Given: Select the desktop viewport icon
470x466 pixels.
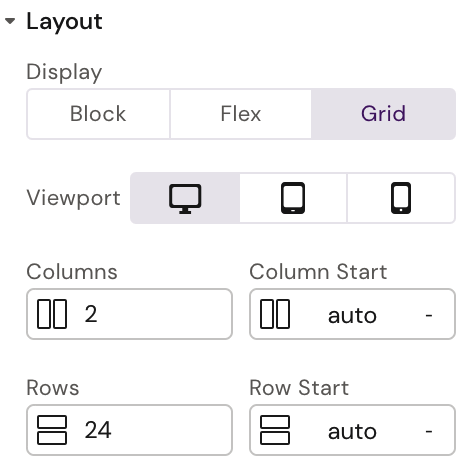Looking at the screenshot, I should pos(185,198).
